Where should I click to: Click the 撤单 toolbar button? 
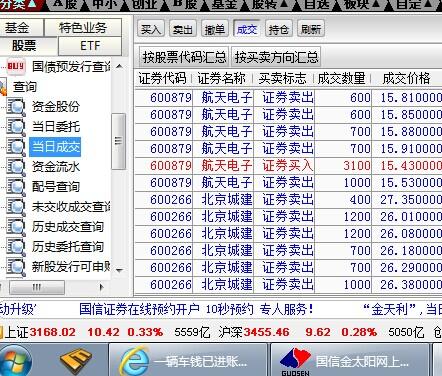(215, 29)
